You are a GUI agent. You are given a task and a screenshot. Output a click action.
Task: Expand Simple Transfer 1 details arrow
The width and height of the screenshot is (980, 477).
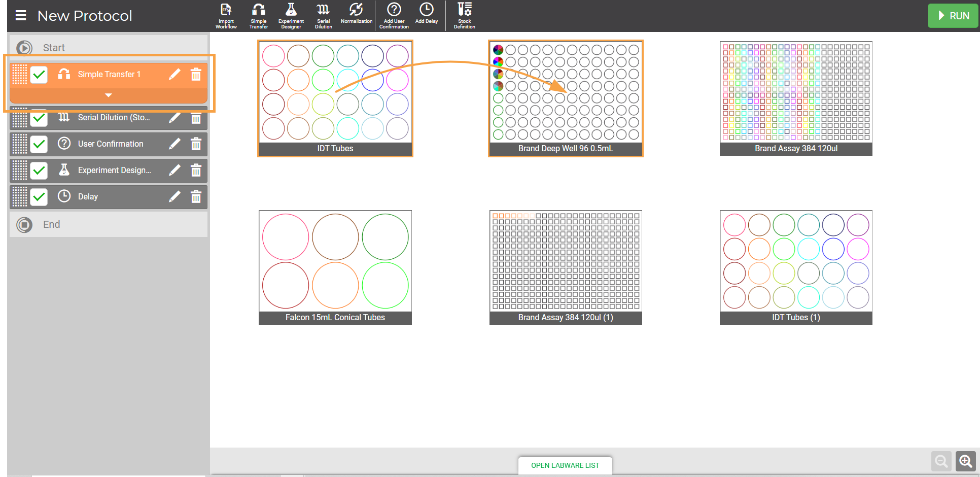[108, 95]
